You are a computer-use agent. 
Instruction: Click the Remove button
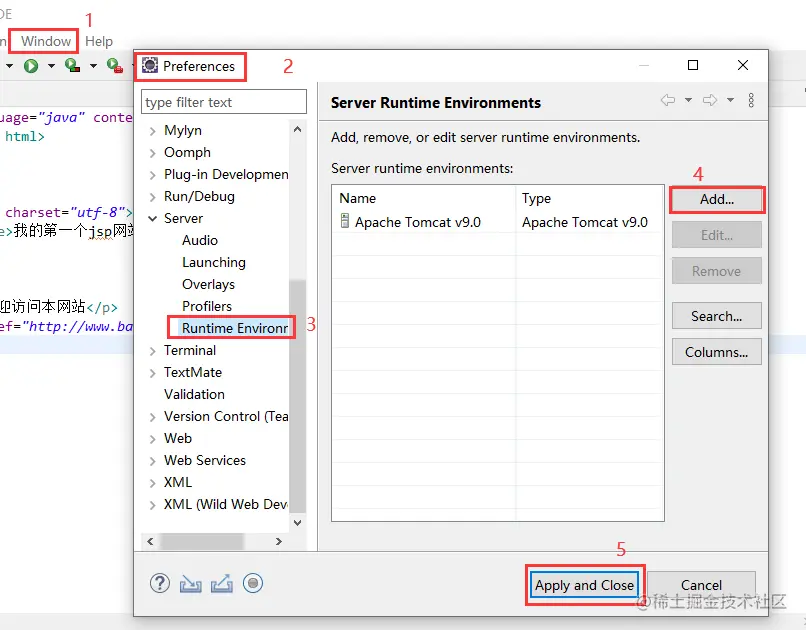717,271
